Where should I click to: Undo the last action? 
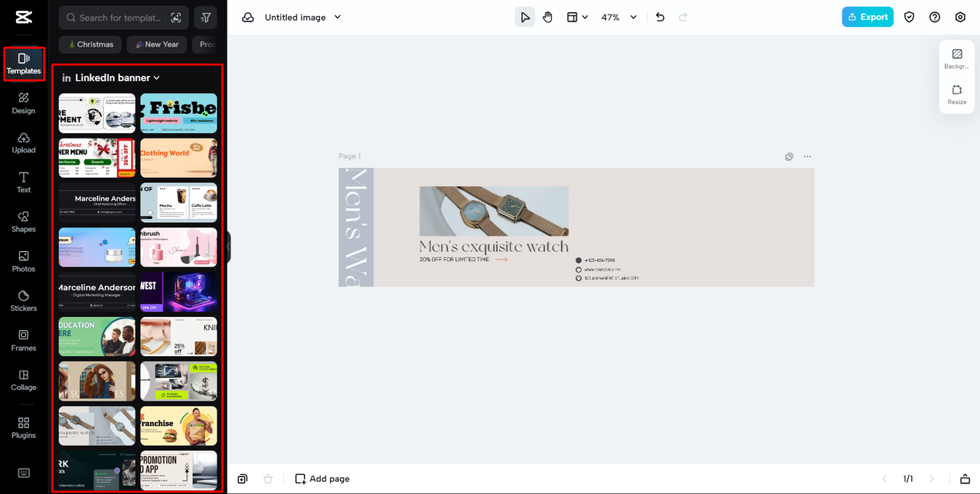coord(661,17)
